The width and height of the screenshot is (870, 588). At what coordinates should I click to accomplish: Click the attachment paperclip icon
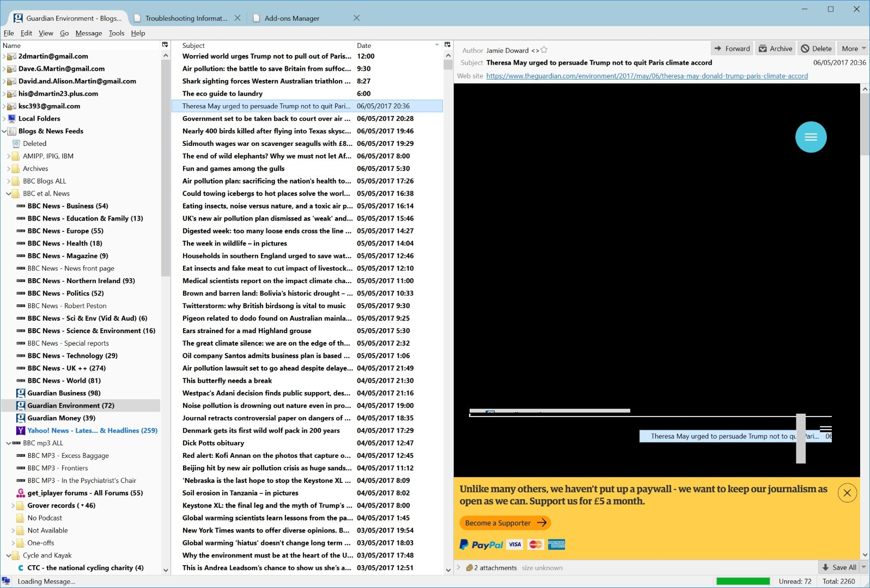coord(469,568)
